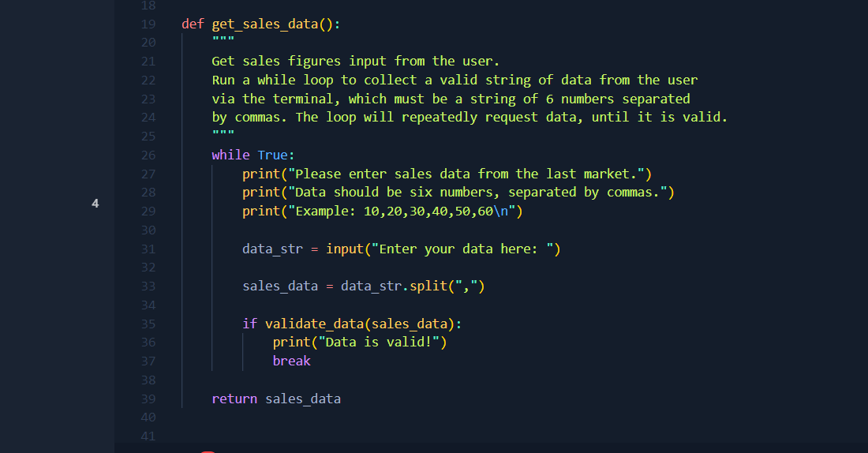Click the get_sales_data function name
This screenshot has height=453, width=868.
(x=264, y=24)
